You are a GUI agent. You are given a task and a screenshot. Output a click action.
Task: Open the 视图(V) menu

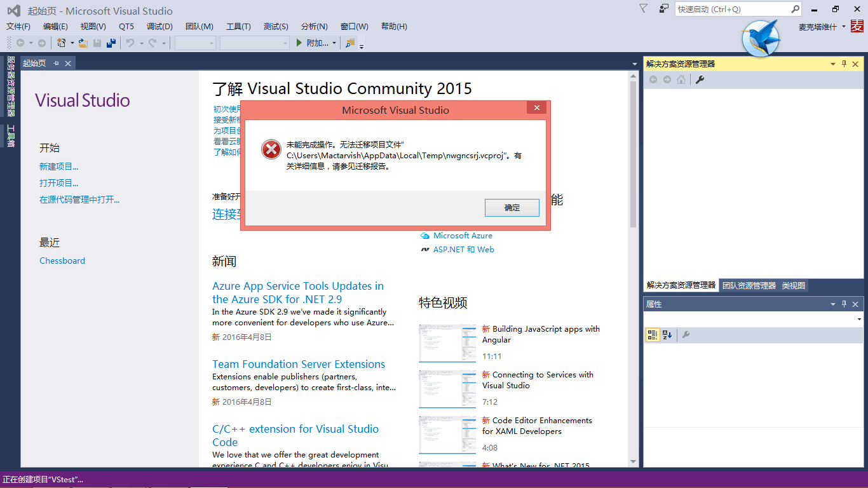click(93, 27)
